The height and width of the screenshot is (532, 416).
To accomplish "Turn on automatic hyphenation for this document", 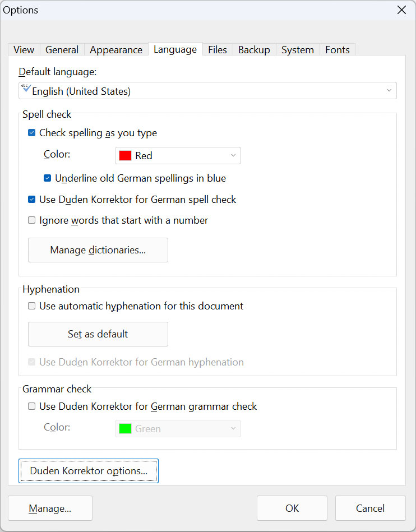I will click(x=32, y=306).
